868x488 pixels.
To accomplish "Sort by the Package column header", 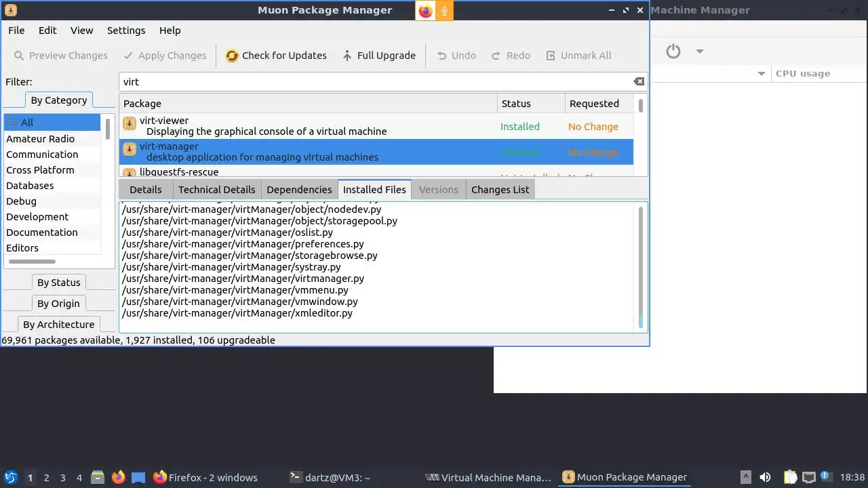I will pyautogui.click(x=309, y=104).
